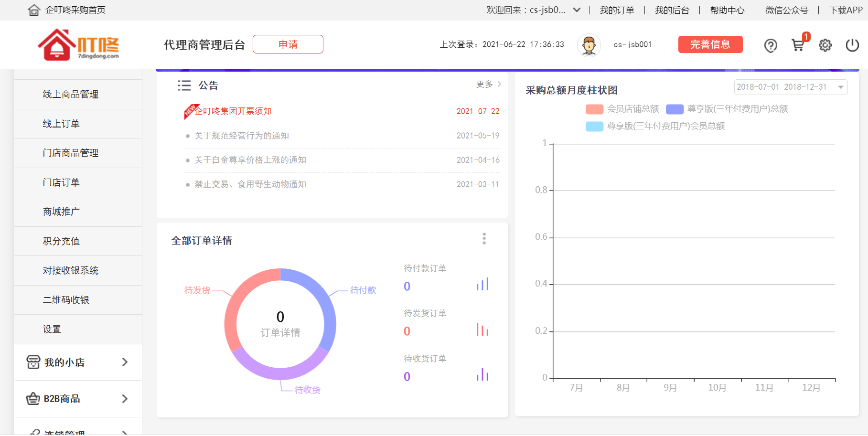
Task: Open announcement 企叮咚集团开票须知
Action: point(234,111)
